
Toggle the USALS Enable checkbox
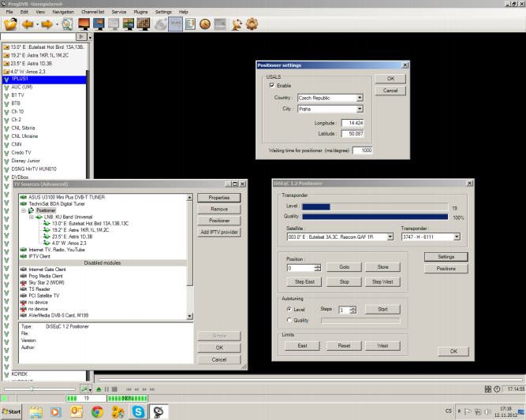272,86
